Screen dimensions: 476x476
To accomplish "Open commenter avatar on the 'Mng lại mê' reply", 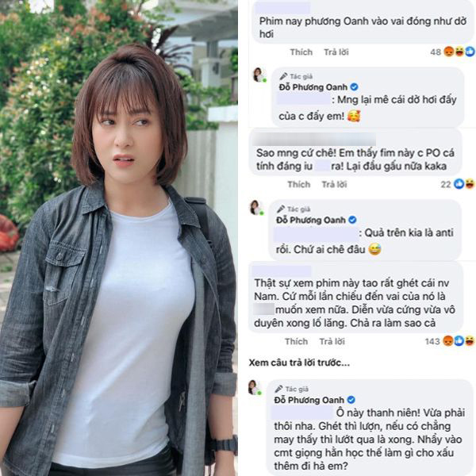I will point(259,75).
